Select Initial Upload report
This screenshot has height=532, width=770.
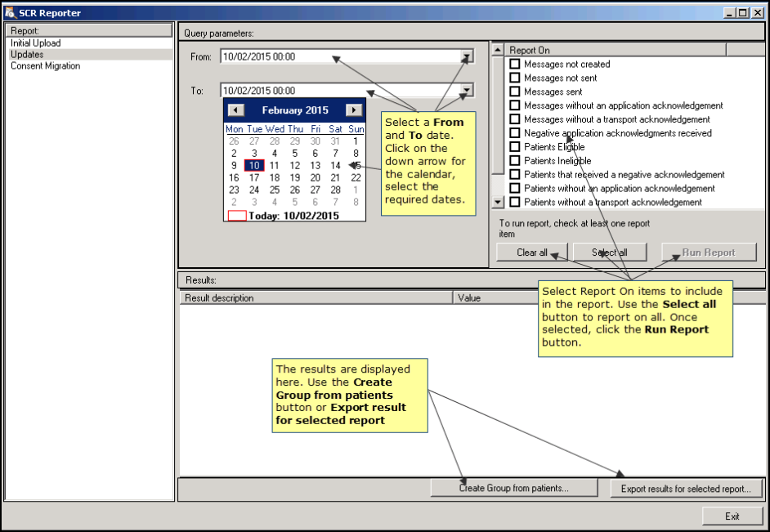[35, 43]
